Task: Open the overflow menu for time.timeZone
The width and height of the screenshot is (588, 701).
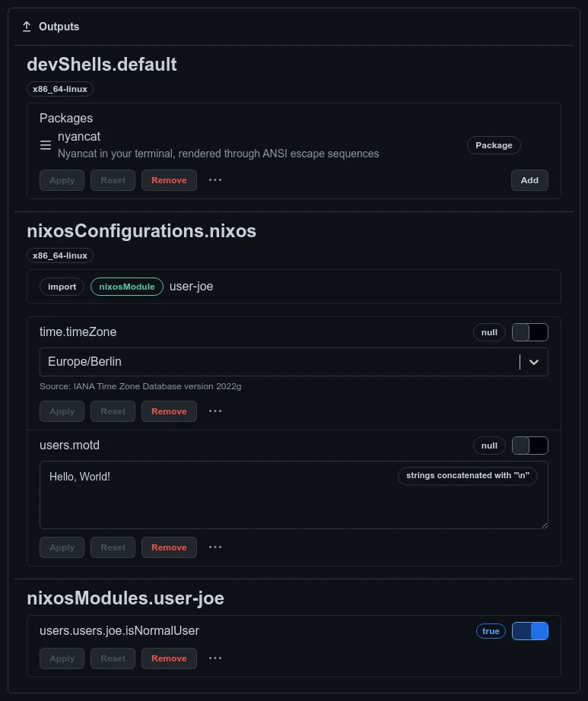Action: coord(215,411)
